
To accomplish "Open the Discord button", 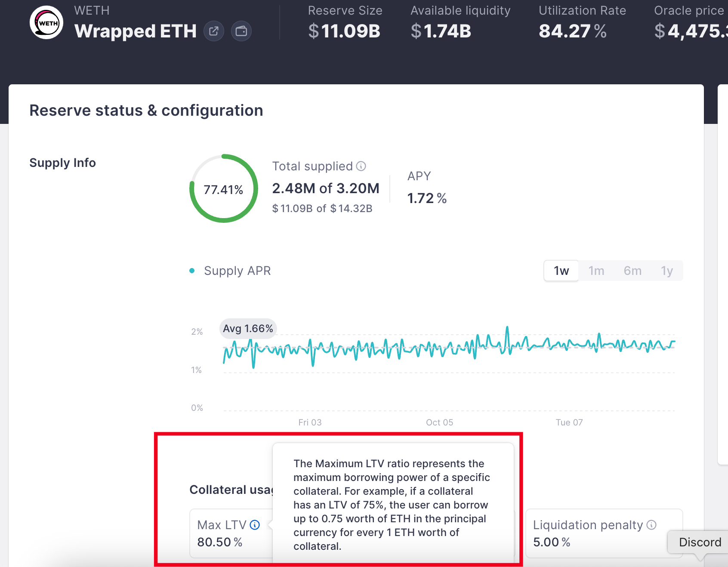I will pyautogui.click(x=700, y=542).
